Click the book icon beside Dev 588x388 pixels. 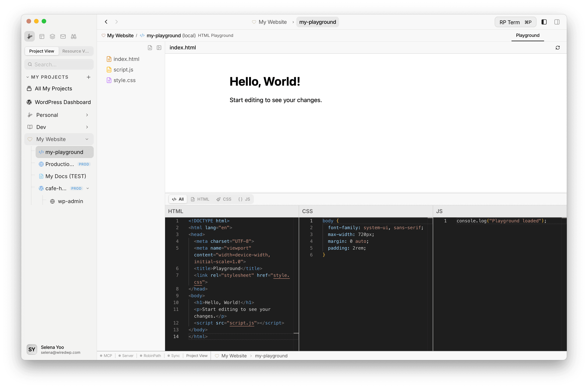[30, 127]
